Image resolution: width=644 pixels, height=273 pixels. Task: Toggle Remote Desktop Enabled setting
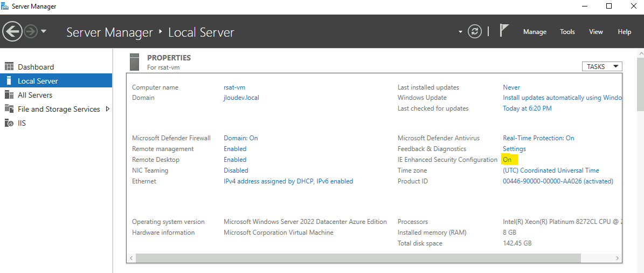coord(235,160)
